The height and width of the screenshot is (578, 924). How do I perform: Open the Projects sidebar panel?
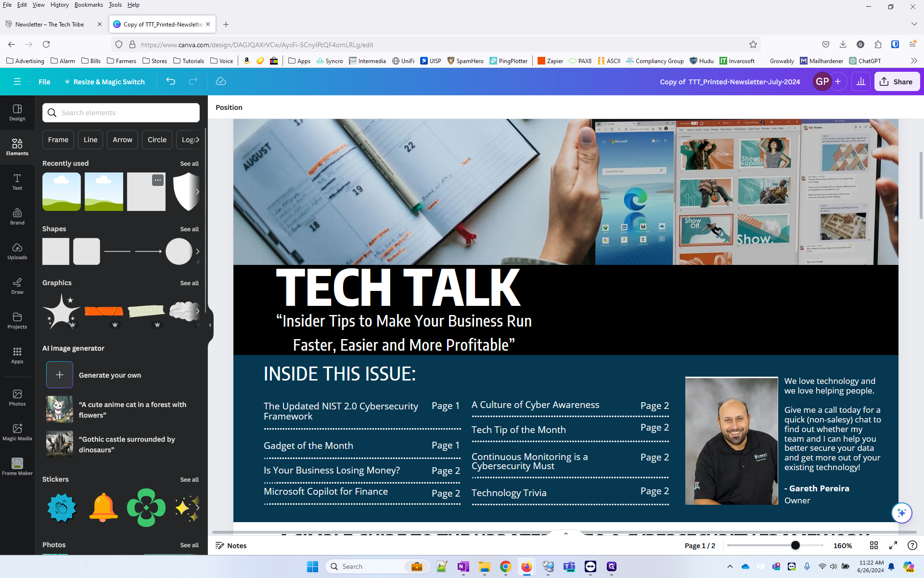pos(17,321)
